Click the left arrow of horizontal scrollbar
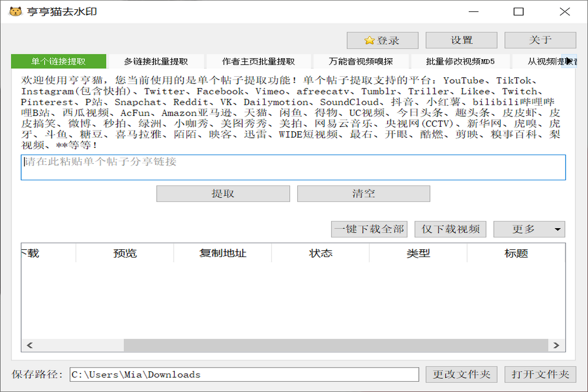The image size is (588, 392). (29, 345)
